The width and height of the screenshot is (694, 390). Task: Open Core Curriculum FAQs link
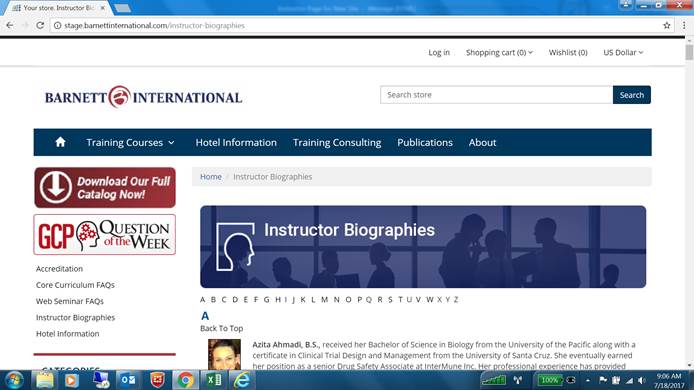click(75, 285)
